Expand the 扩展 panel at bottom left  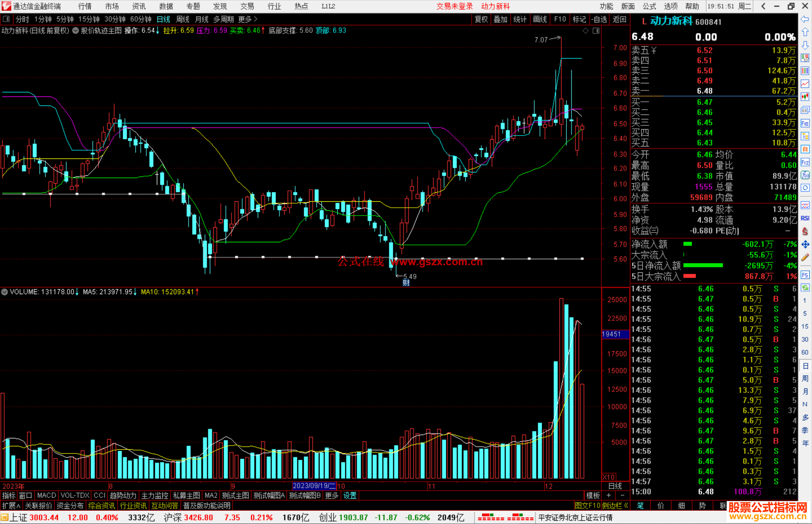11,506
